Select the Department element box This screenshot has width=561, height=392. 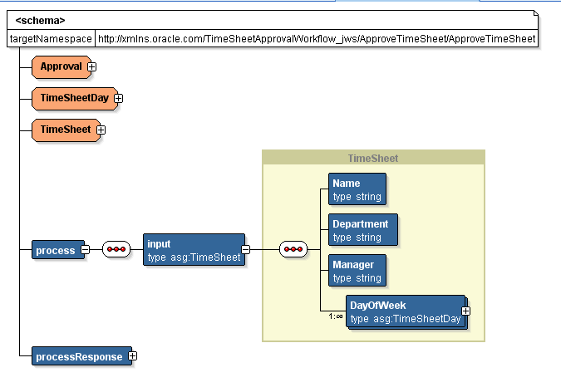[362, 230]
